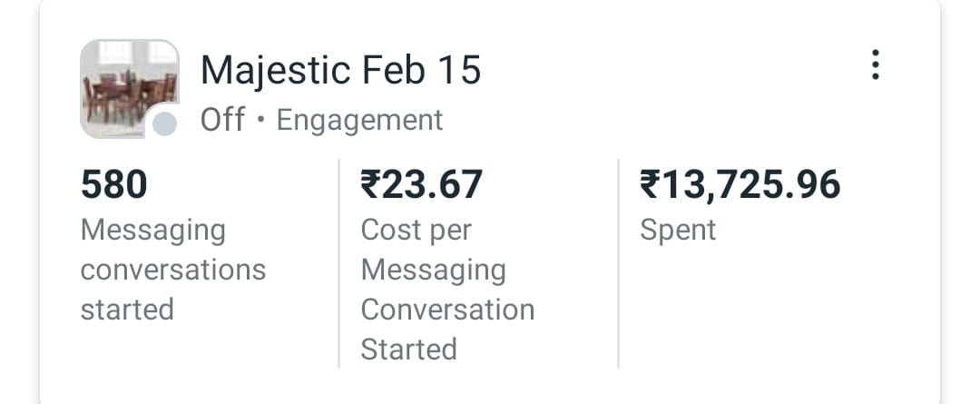The height and width of the screenshot is (404, 980).
Task: Click the divider between cost and spent
Action: point(619,263)
